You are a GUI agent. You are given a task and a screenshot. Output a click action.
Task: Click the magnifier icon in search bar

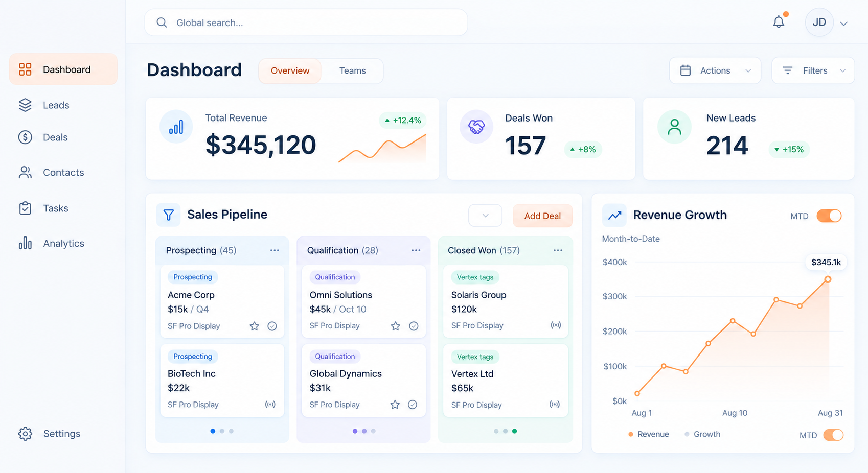coord(162,22)
